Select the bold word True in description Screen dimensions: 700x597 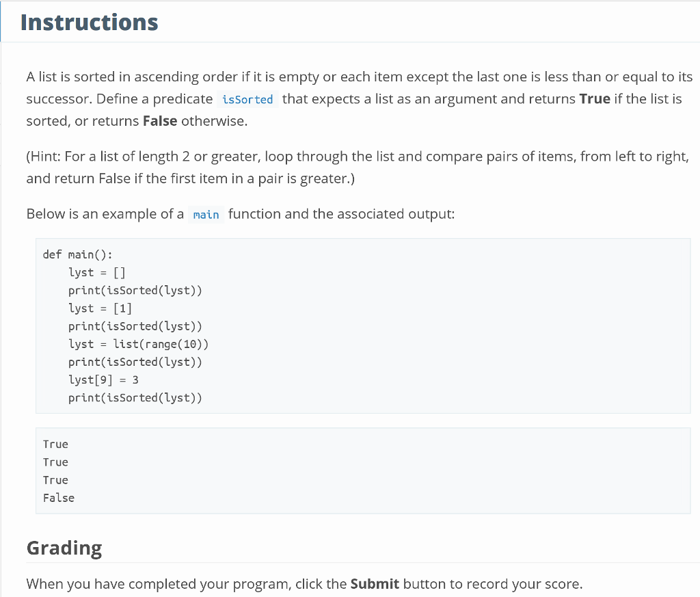click(x=595, y=98)
